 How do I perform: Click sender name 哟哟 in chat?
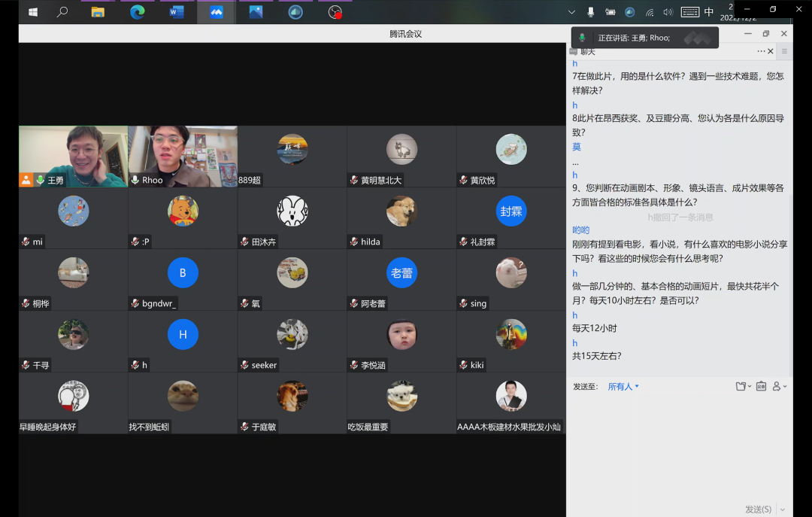pos(580,230)
